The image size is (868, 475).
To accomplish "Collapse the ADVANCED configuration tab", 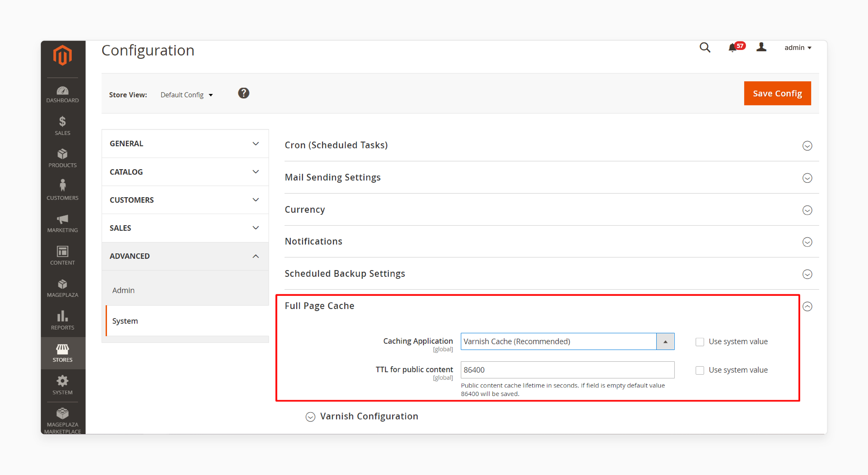I will coord(185,256).
